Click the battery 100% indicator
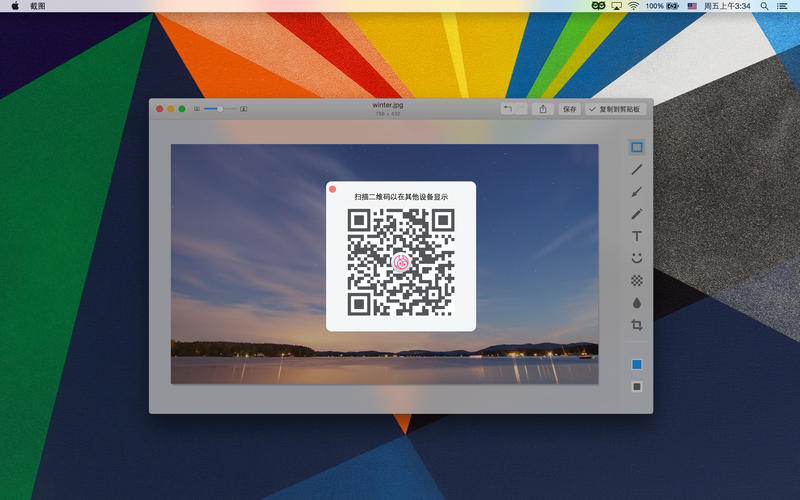Screen dimensions: 800x500 [662, 6]
